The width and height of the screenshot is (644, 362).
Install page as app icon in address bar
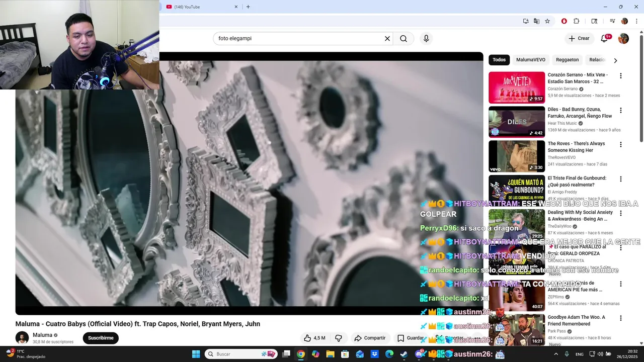coord(526,21)
